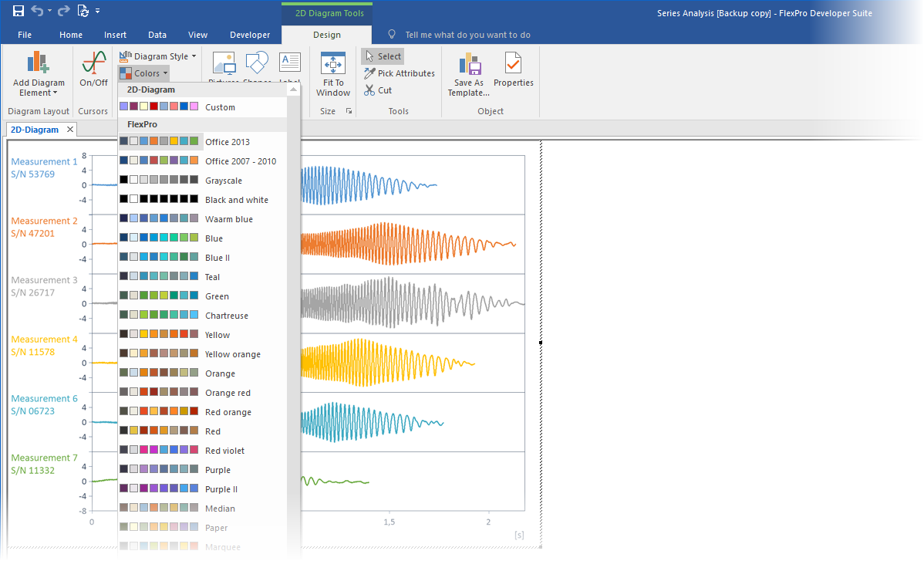Open the File tab
Image resolution: width=924 pixels, height=561 pixels.
click(25, 35)
